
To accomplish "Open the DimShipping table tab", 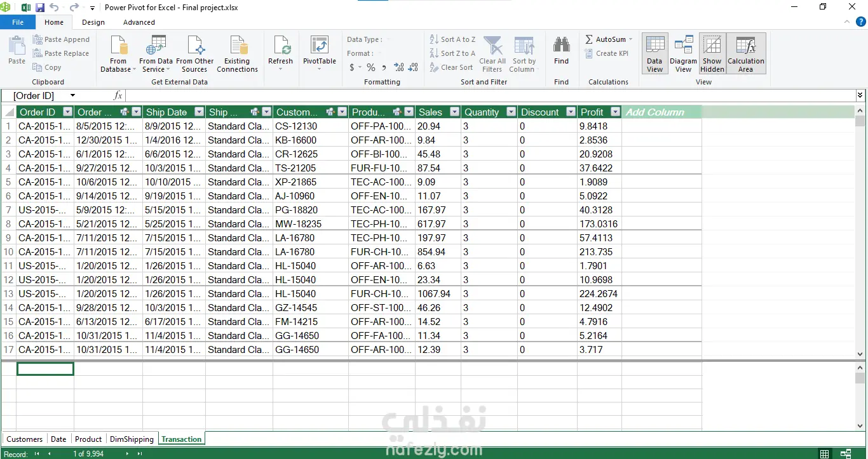I will tap(132, 439).
